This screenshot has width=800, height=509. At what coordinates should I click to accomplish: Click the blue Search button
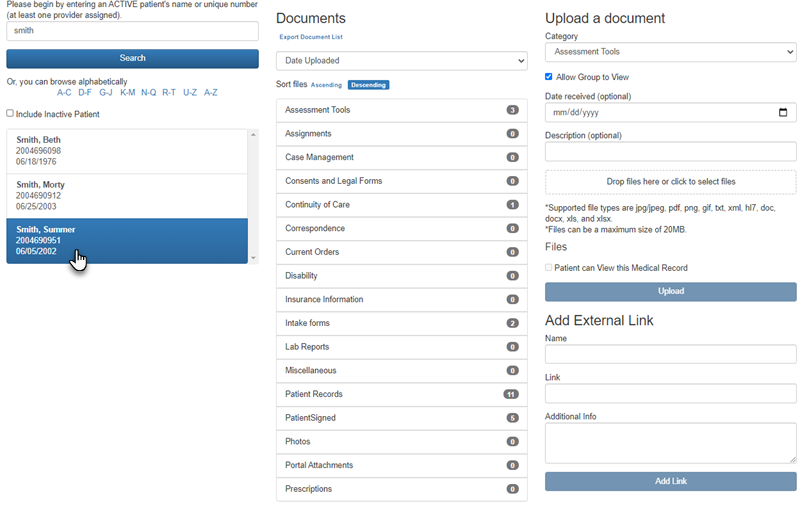pyautogui.click(x=132, y=59)
